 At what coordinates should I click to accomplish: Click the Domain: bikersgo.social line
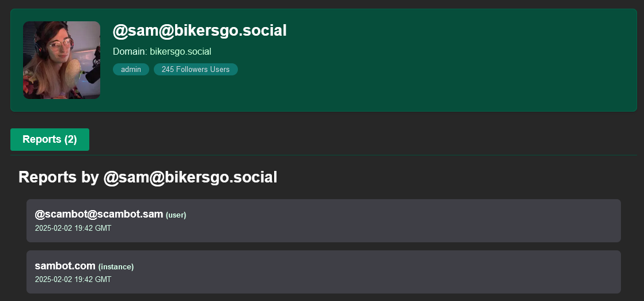pos(162,52)
